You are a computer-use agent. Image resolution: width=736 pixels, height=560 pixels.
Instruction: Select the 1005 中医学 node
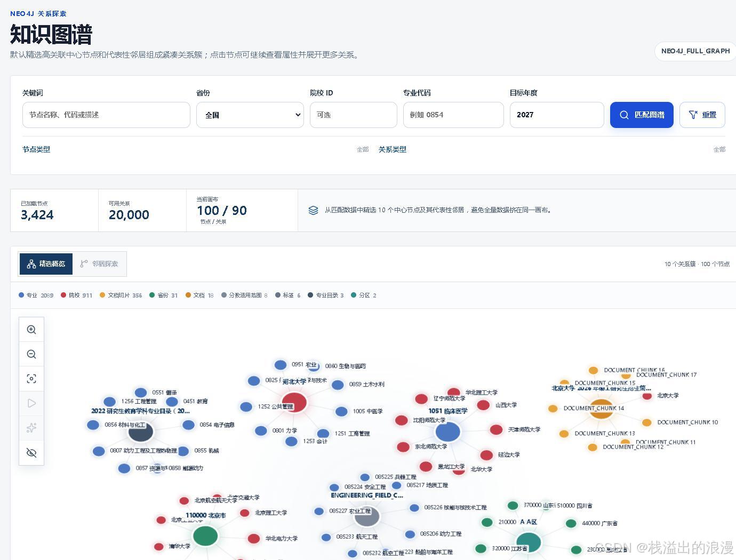coord(342,411)
